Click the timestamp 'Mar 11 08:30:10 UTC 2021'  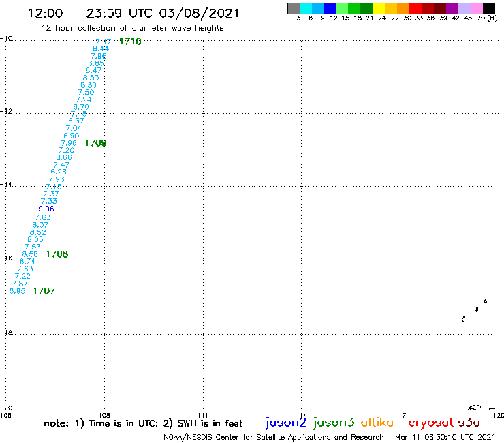pyautogui.click(x=445, y=438)
